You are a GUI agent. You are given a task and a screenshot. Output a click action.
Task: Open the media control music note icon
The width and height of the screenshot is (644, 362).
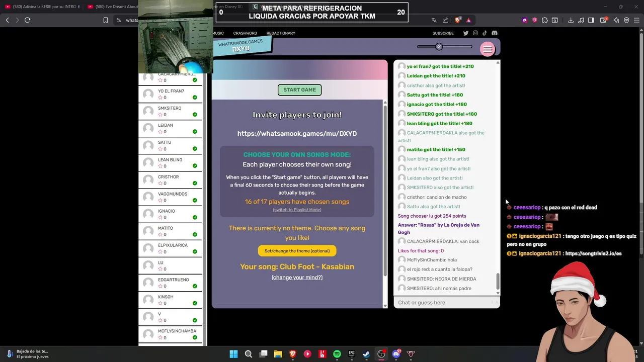point(581,20)
